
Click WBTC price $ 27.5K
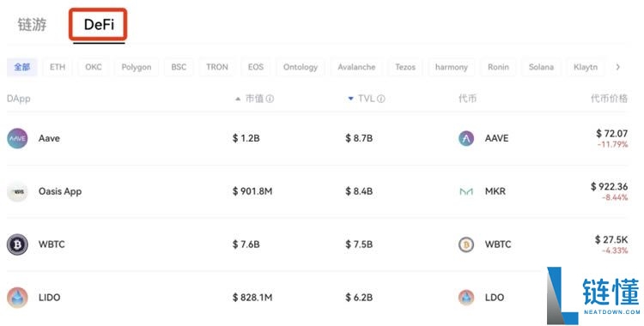611,239
